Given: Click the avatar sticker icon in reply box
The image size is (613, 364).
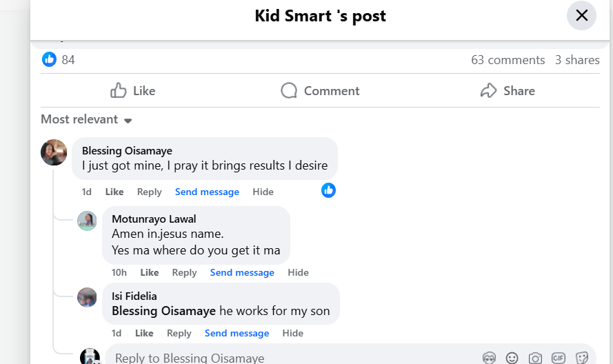Looking at the screenshot, I should (489, 358).
